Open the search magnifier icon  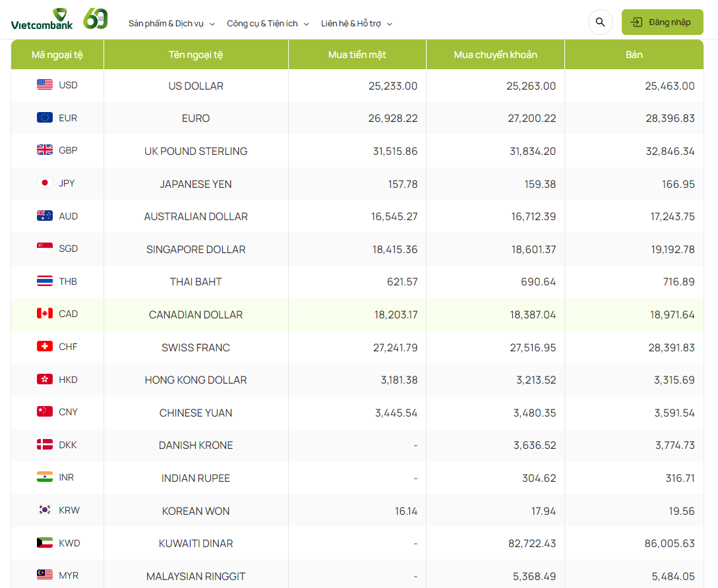click(600, 22)
